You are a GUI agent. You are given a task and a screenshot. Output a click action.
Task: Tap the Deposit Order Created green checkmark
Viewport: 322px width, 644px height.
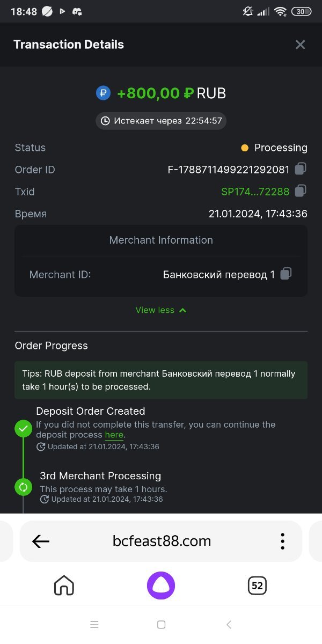click(23, 429)
